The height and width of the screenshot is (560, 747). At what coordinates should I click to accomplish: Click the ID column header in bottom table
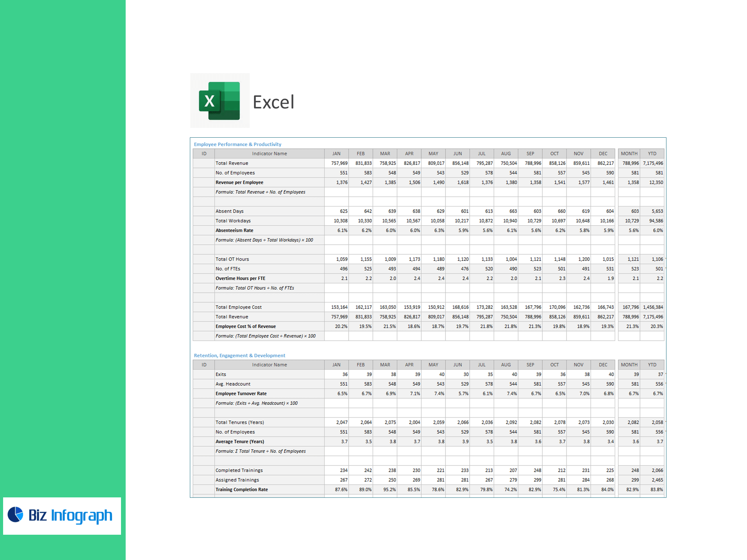[204, 365]
